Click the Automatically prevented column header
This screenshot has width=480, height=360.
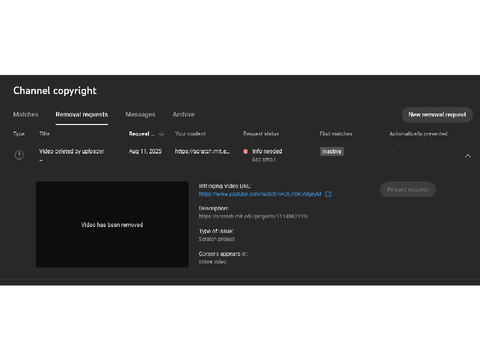418,134
